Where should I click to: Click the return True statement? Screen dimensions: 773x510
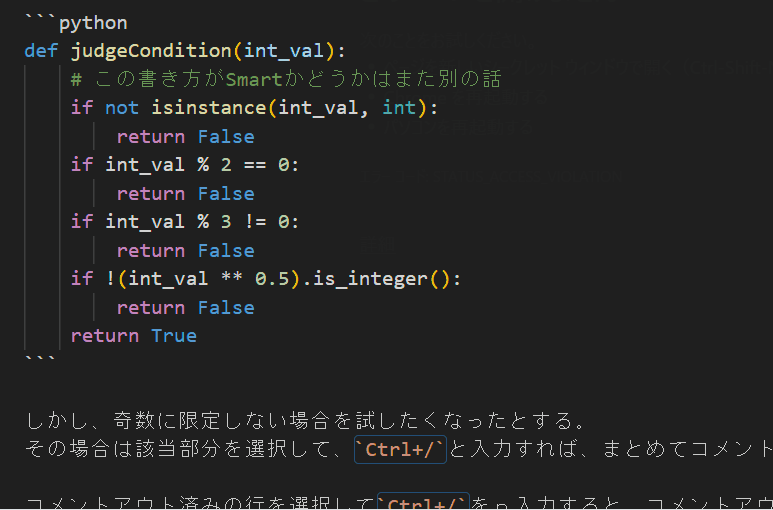[x=133, y=335]
